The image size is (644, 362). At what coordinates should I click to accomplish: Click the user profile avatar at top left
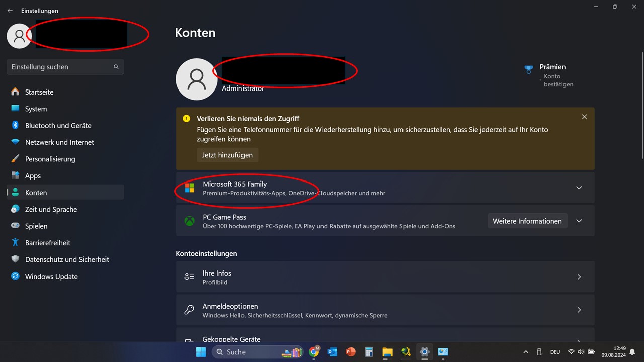pos(19,36)
